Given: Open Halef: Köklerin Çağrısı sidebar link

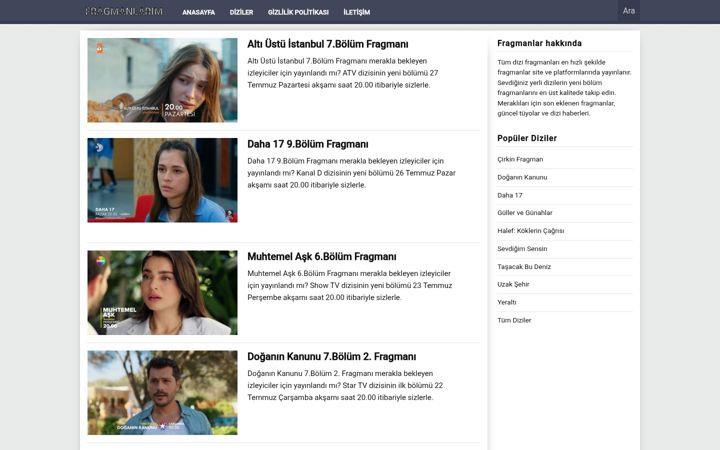Looking at the screenshot, I should [x=531, y=231].
